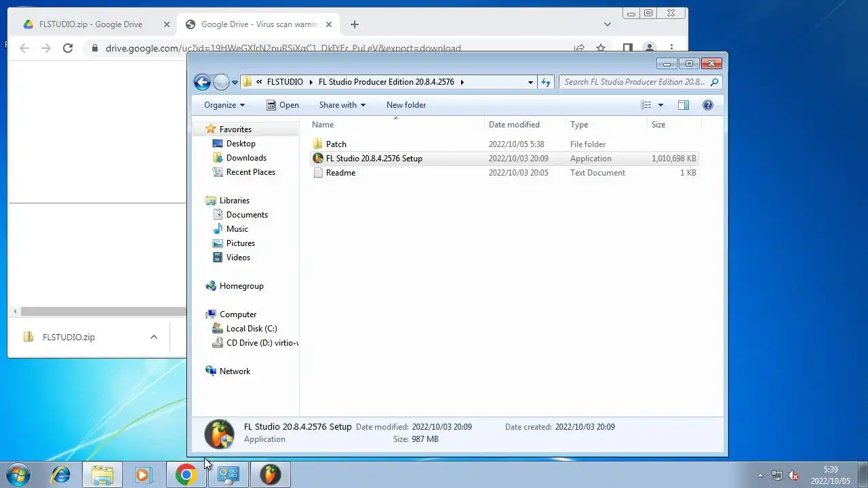Viewport: 868px width, 488px height.
Task: Open the Organize menu
Action: (x=224, y=105)
